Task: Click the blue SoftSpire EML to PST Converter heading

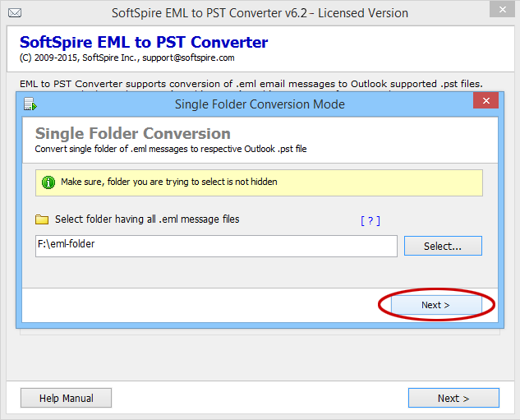Action: pyautogui.click(x=143, y=43)
